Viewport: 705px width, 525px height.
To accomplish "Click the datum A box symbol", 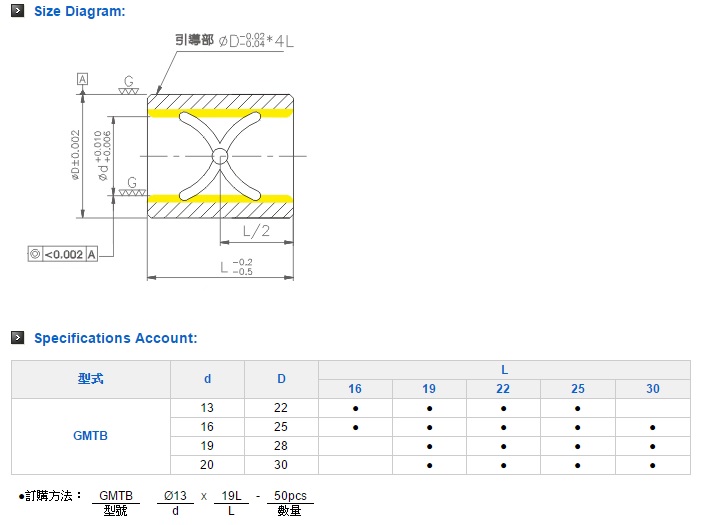I will pos(82,79).
